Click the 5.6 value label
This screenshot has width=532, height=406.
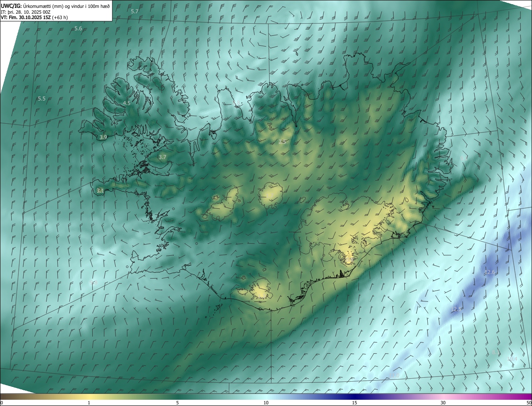pos(78,28)
